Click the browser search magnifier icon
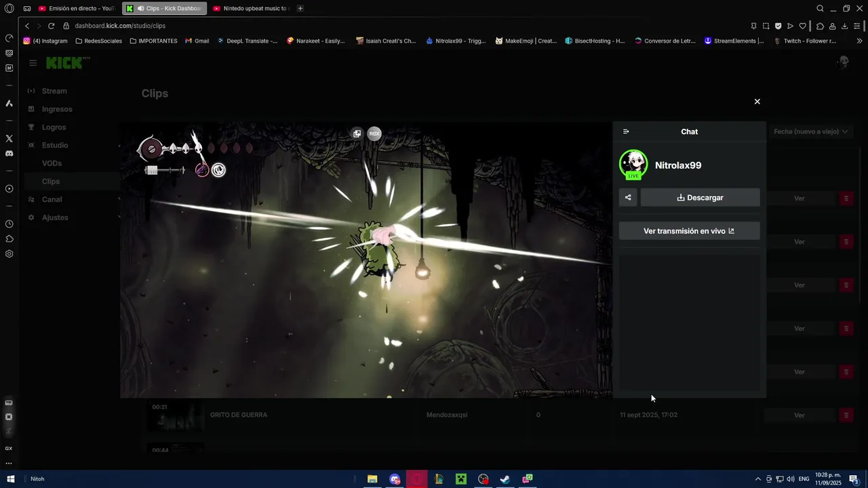868x488 pixels. tap(820, 8)
